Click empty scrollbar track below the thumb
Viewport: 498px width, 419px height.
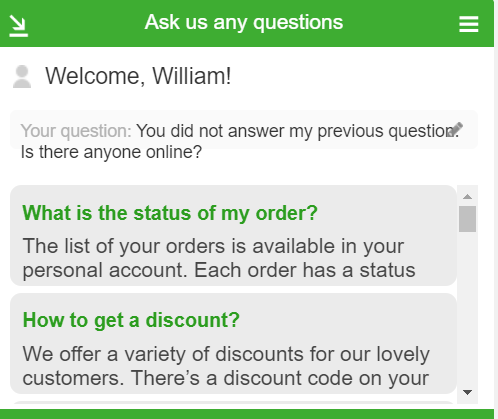click(x=467, y=308)
